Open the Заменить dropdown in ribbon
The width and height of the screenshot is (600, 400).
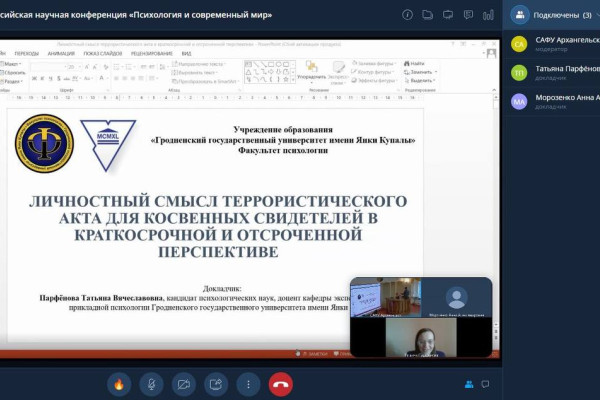coord(420,72)
